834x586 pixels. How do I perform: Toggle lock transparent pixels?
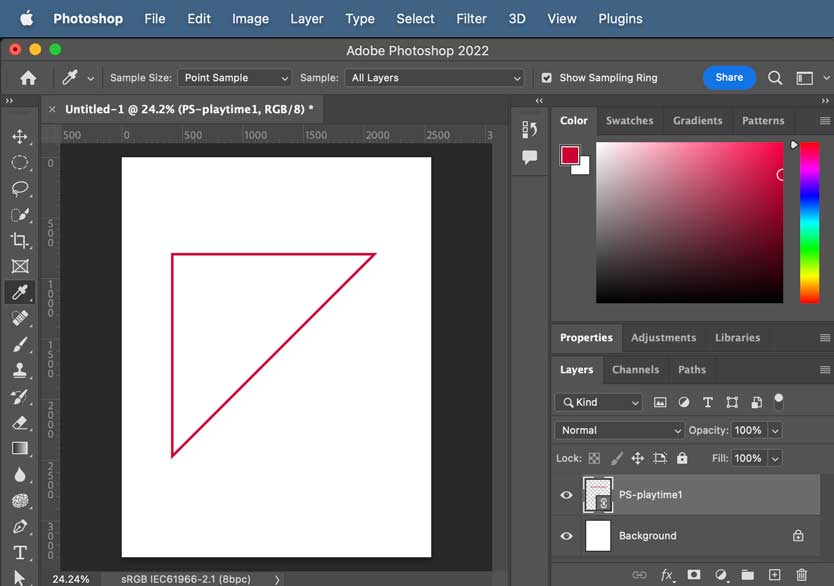pyautogui.click(x=594, y=458)
